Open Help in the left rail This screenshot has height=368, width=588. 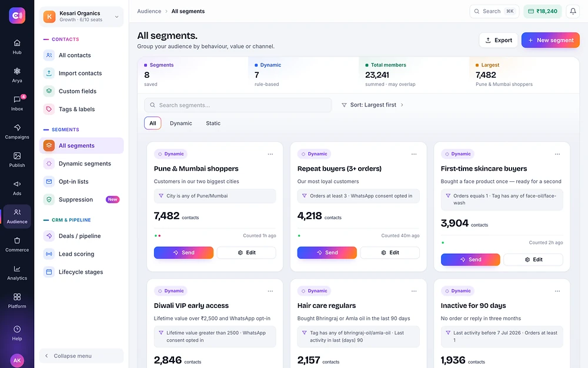click(17, 333)
